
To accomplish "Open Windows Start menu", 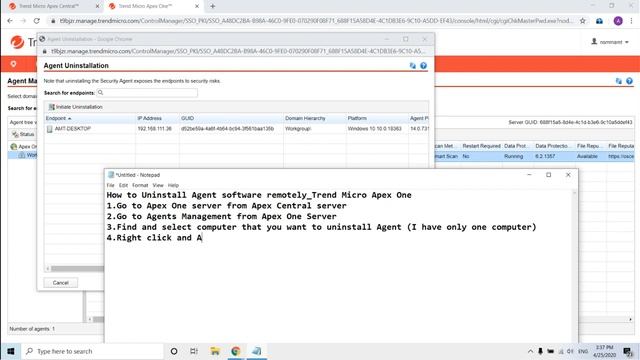I will tap(11, 351).
